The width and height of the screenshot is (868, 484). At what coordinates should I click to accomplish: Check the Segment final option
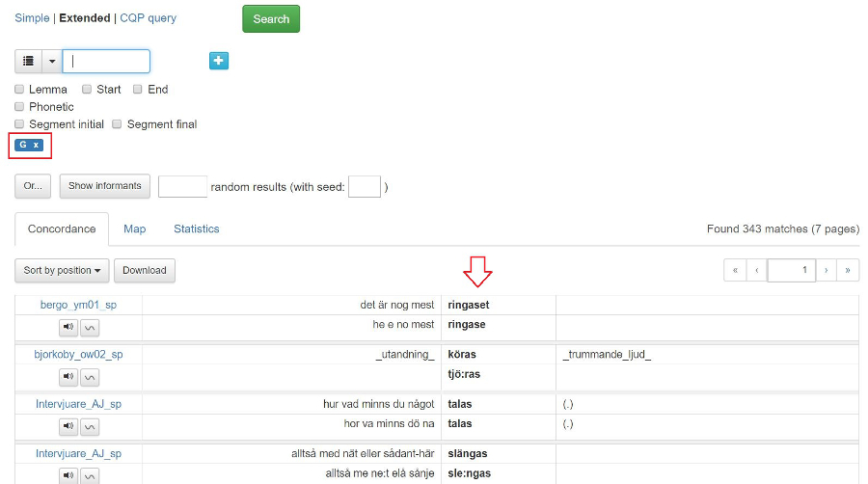point(118,124)
